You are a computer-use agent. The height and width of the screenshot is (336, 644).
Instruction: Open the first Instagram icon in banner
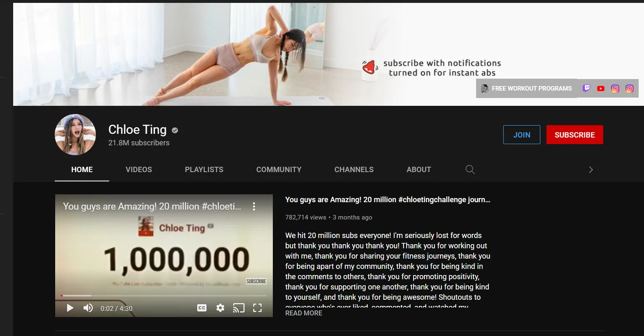pos(615,88)
